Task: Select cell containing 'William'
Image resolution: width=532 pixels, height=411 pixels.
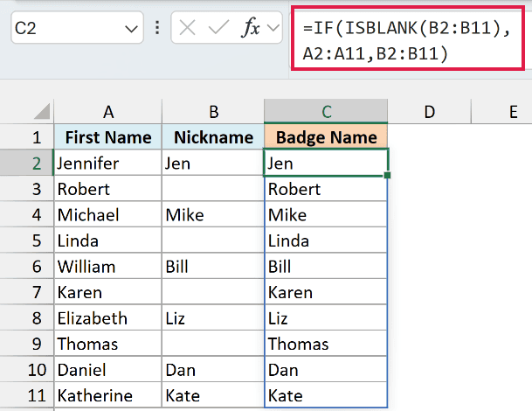Action: (108, 267)
